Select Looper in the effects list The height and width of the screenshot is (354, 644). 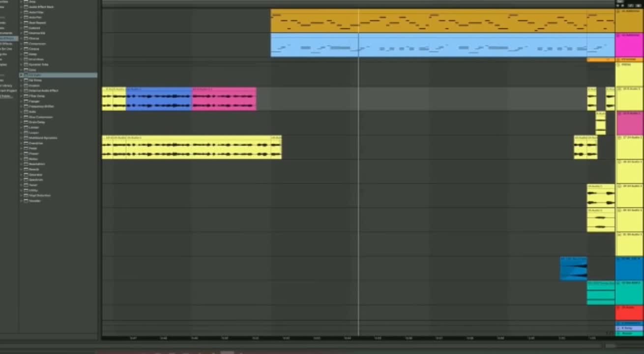point(34,133)
